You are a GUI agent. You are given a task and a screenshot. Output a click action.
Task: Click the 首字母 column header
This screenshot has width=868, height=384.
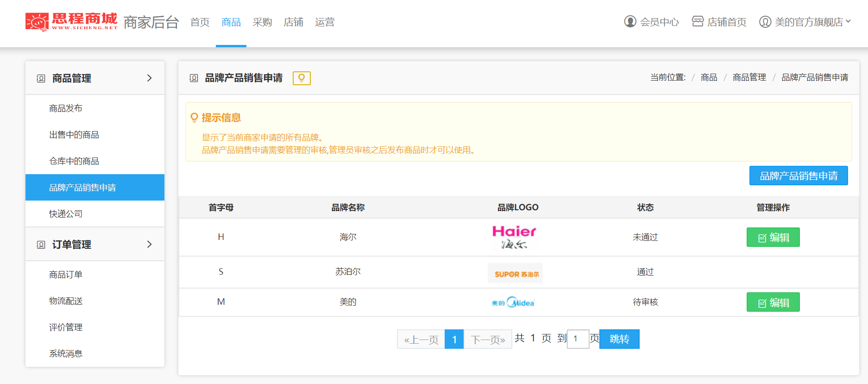click(x=221, y=208)
